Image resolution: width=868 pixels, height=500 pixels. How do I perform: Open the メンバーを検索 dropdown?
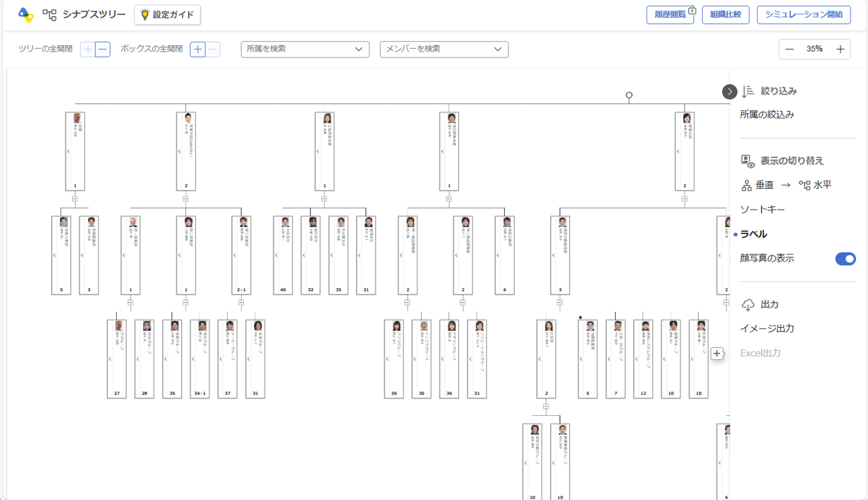[444, 49]
